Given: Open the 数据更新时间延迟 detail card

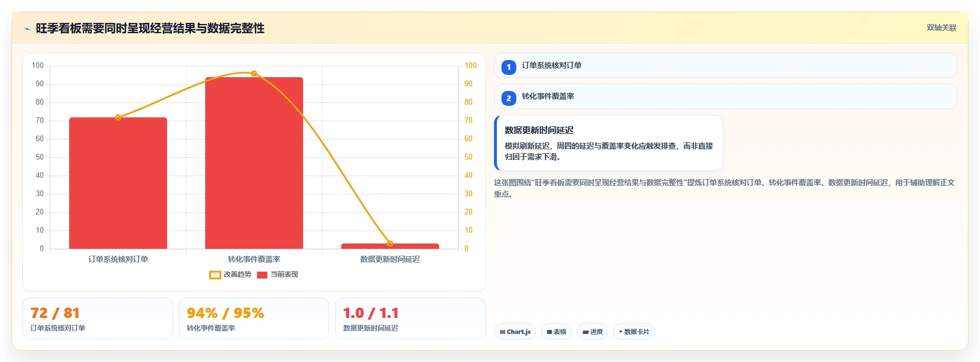Looking at the screenshot, I should (x=608, y=143).
